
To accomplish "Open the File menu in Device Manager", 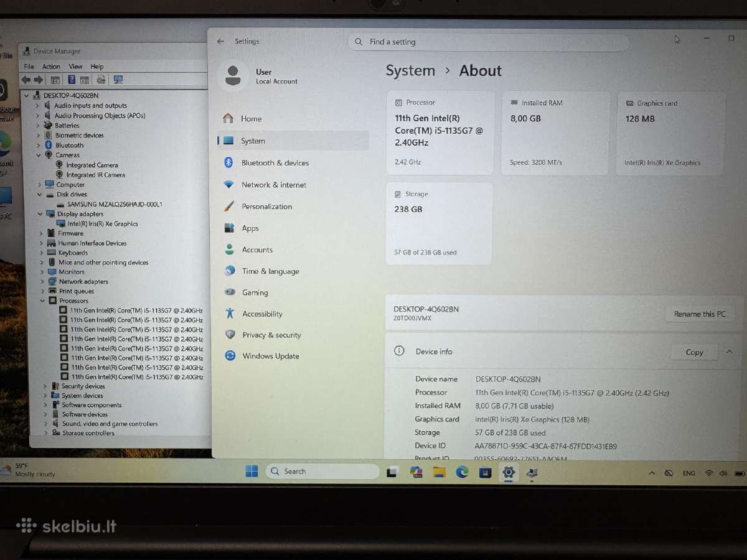I will tap(29, 67).
